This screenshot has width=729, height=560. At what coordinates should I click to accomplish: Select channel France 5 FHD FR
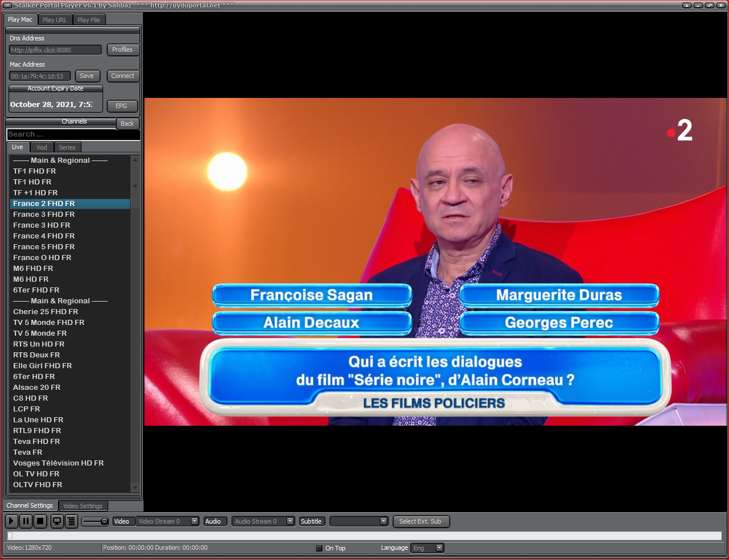71,247
